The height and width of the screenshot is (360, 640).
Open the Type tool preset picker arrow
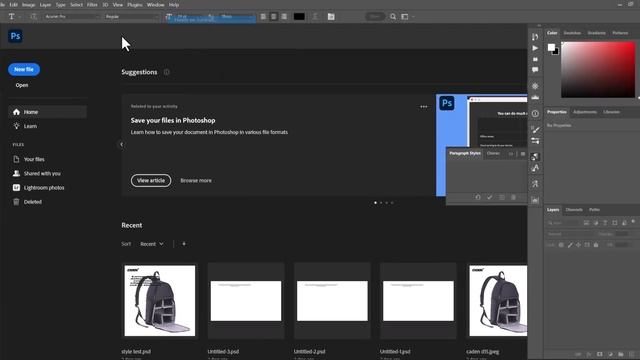(x=19, y=17)
